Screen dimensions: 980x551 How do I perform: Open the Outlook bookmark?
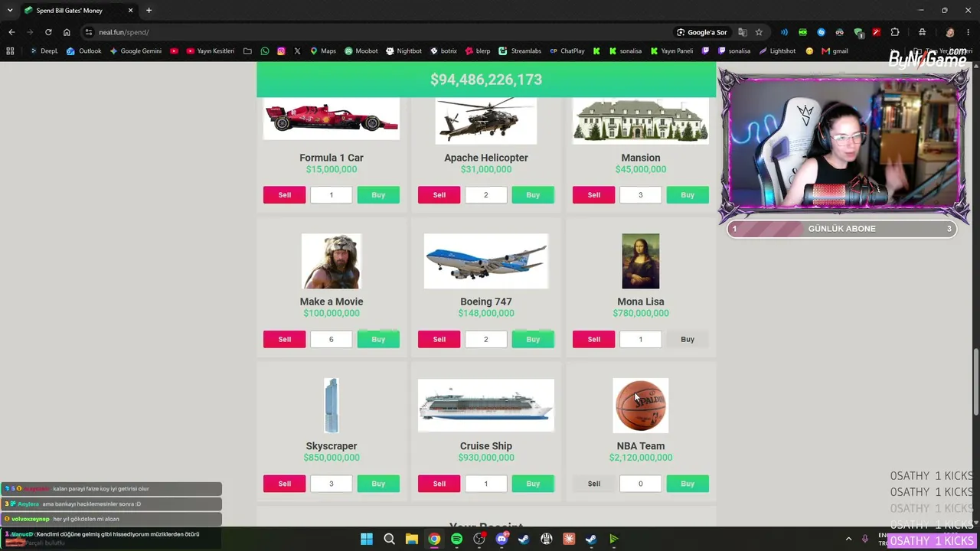(84, 51)
